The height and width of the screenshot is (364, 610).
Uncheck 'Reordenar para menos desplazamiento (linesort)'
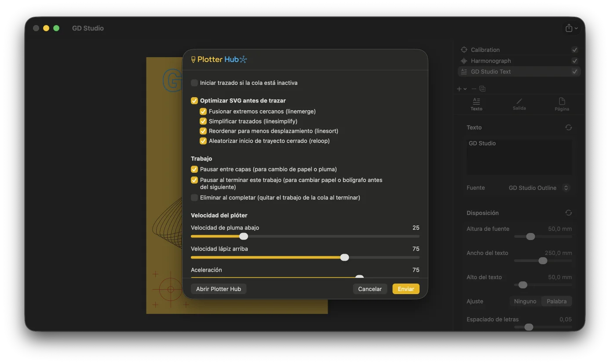[203, 131]
